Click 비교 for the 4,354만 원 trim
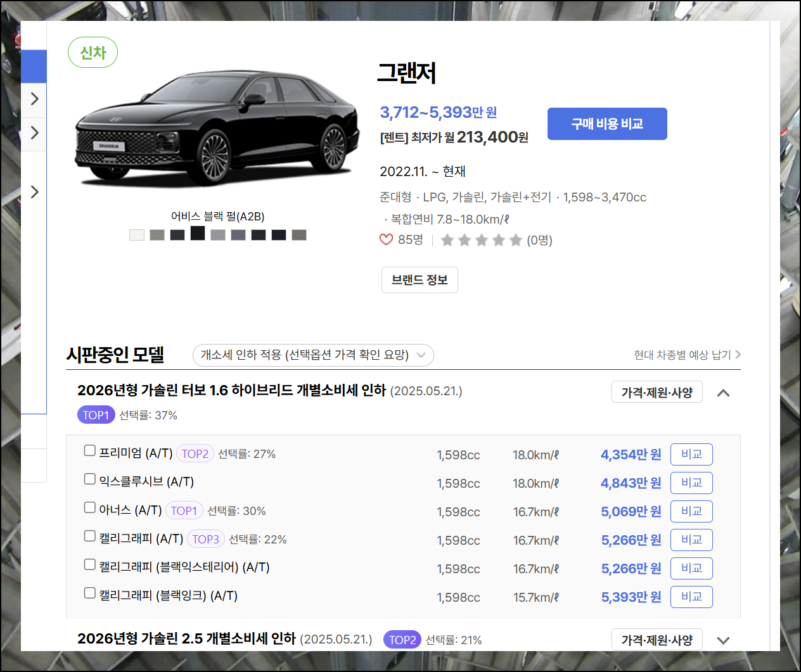This screenshot has height=672, width=801. pyautogui.click(x=691, y=454)
